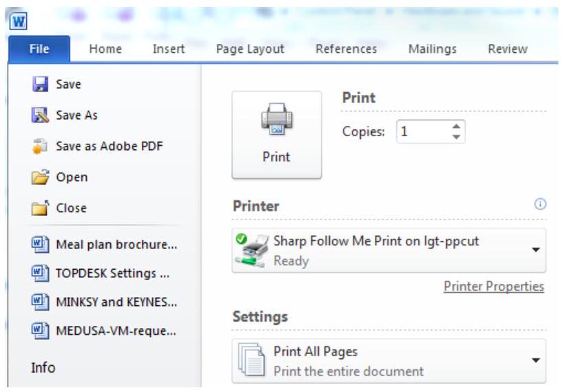
Task: Click the Word application icon in title bar
Action: 18,20
